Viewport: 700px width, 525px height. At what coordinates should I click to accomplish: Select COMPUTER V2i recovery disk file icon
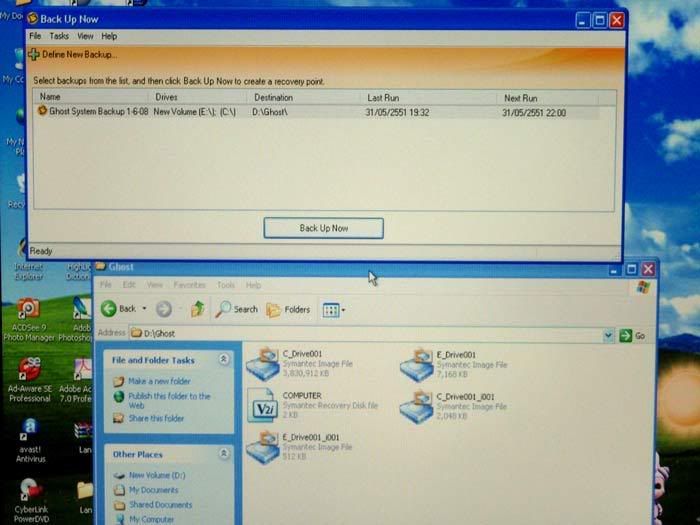(262, 405)
